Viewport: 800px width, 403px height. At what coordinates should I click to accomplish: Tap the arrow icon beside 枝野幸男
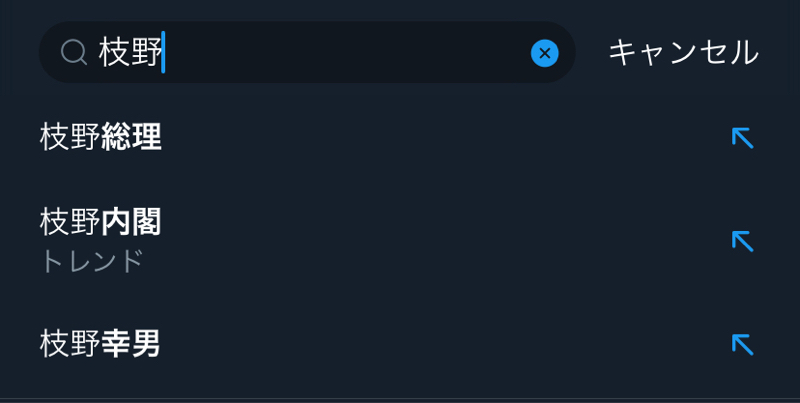(x=742, y=344)
